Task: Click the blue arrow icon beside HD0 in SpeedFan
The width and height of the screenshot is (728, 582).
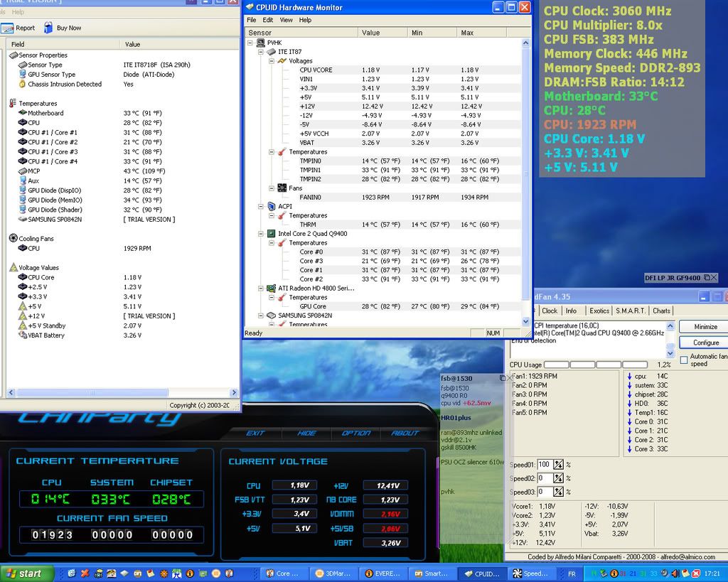Action: [629, 404]
